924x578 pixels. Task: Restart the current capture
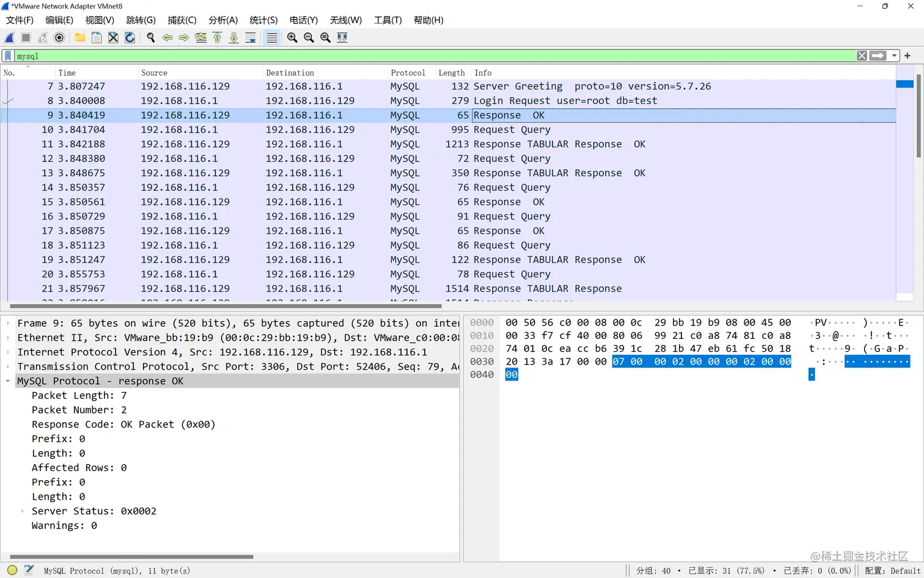(43, 38)
